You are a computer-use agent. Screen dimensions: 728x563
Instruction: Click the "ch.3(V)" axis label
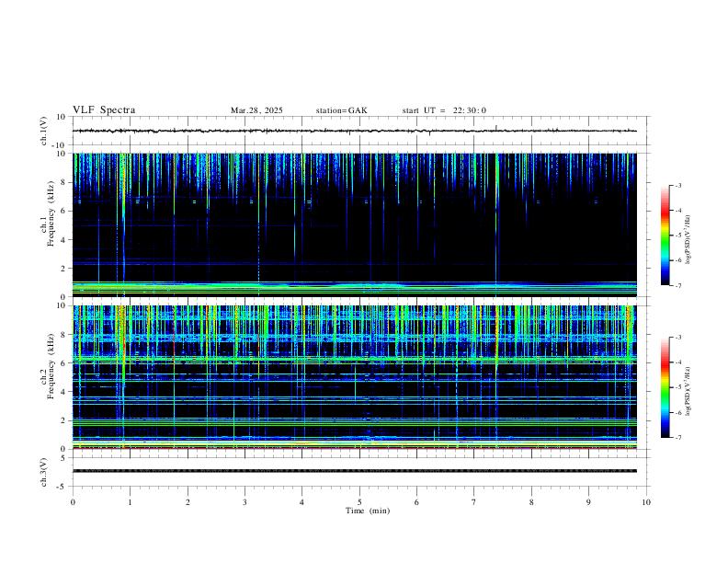(44, 473)
